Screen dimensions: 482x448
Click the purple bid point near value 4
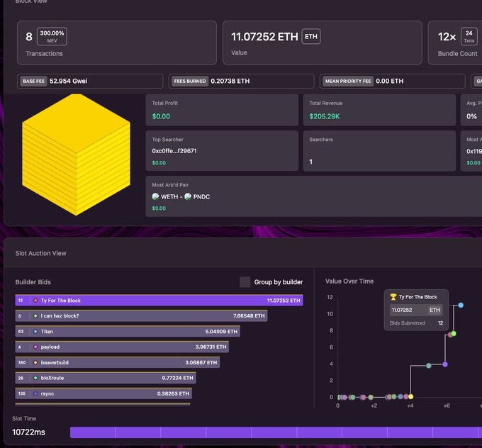click(445, 364)
